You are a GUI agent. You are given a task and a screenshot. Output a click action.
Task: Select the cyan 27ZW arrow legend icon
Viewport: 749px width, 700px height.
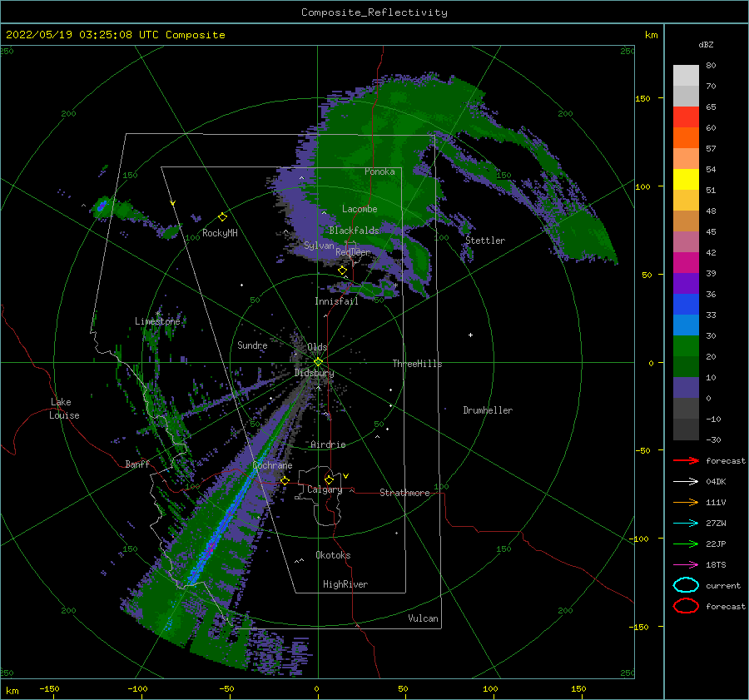pyautogui.click(x=686, y=524)
